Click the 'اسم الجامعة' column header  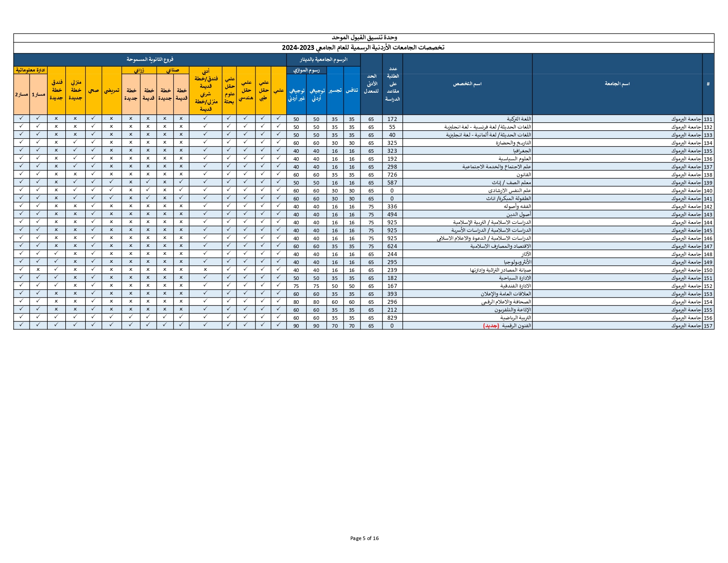point(617,84)
